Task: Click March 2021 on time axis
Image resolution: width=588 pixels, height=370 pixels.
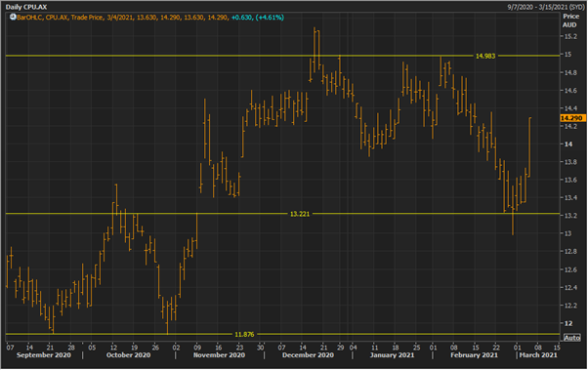Action: (x=538, y=355)
